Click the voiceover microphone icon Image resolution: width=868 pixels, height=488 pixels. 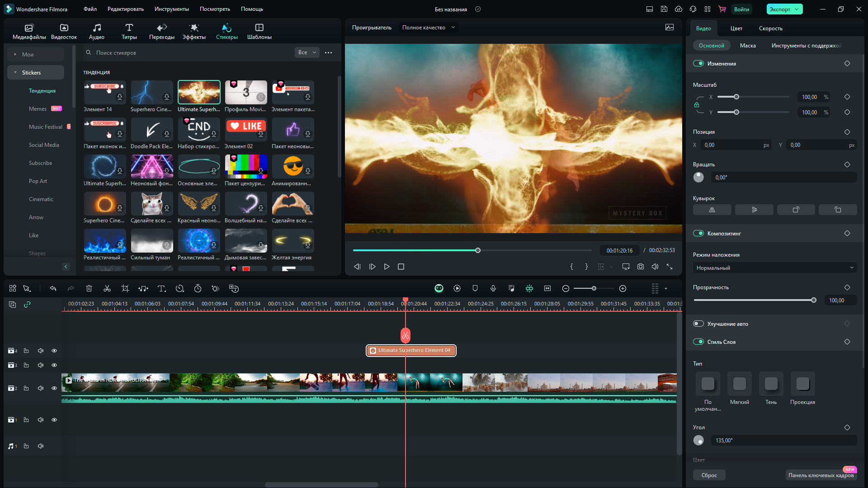(493, 288)
